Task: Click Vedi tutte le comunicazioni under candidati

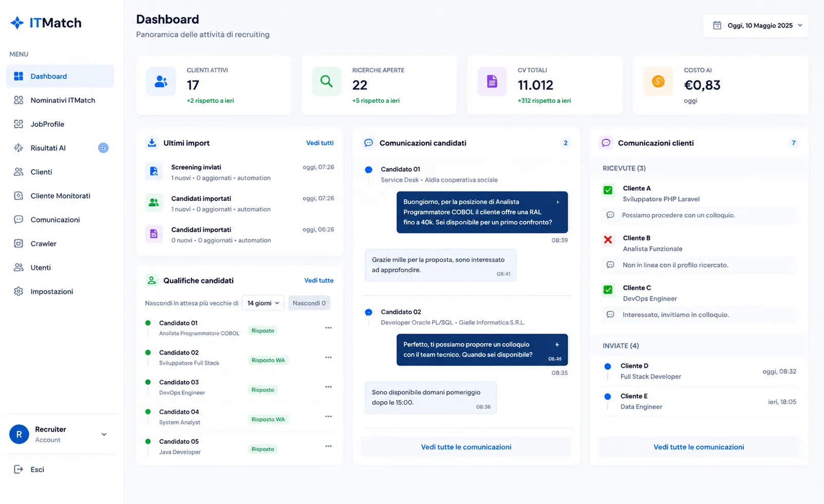Action: (x=466, y=447)
